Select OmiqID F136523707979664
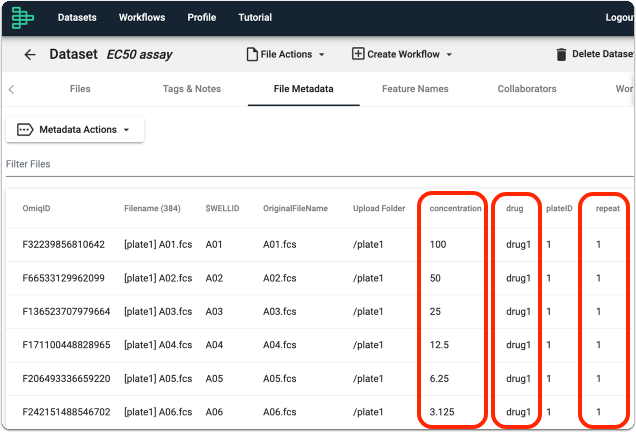 click(x=66, y=312)
